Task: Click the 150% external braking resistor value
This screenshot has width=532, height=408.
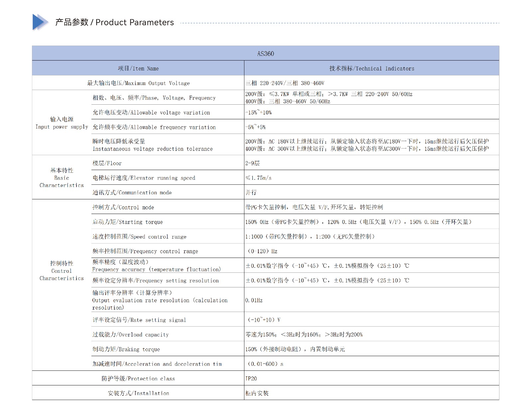Action: (x=295, y=349)
